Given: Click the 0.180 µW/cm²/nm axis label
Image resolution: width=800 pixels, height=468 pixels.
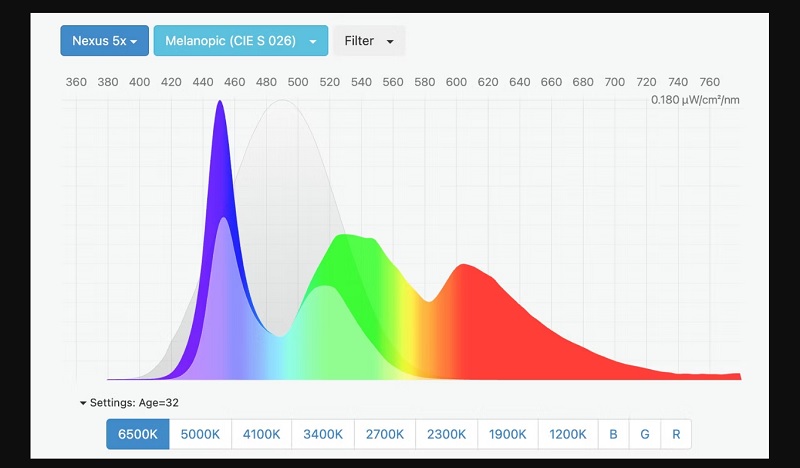Looking at the screenshot, I should coord(695,100).
